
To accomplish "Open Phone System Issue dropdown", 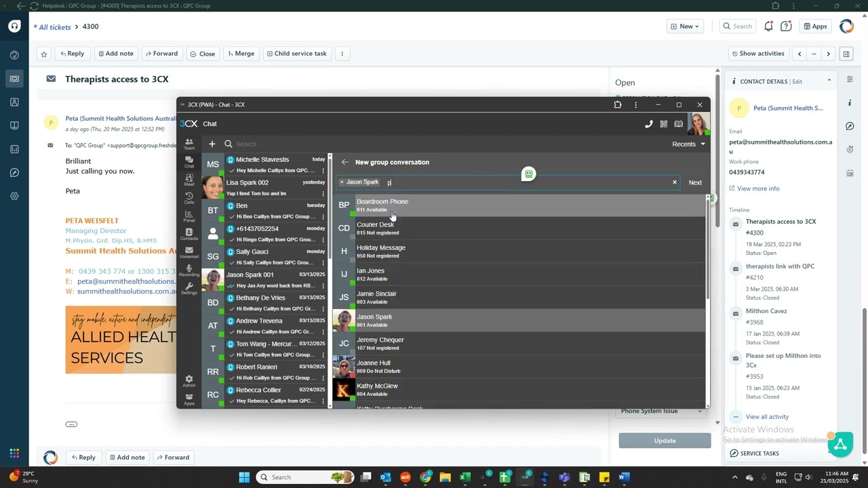I will (661, 411).
